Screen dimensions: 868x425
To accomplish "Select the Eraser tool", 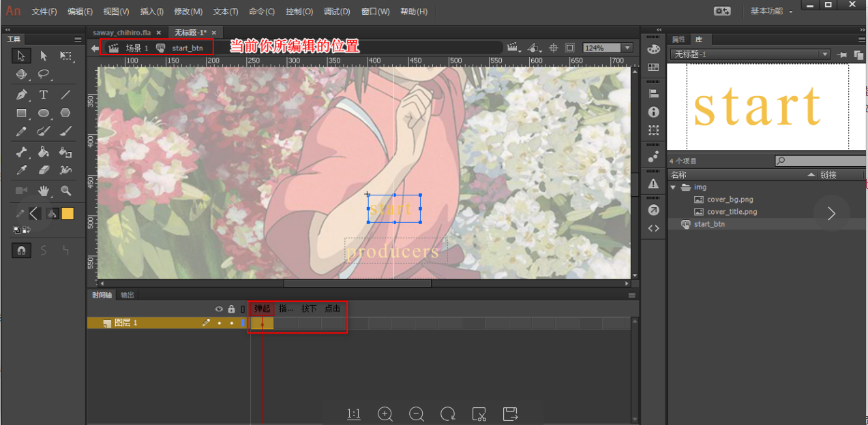I will pos(44,170).
